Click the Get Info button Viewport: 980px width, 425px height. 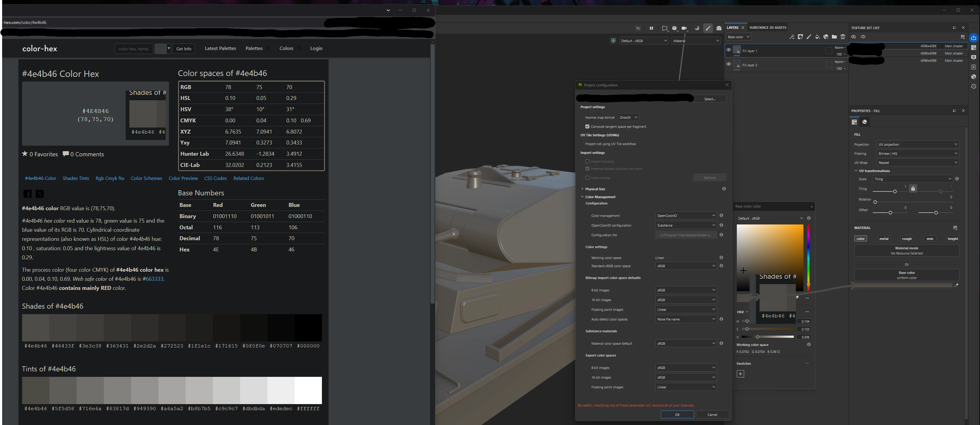click(184, 49)
